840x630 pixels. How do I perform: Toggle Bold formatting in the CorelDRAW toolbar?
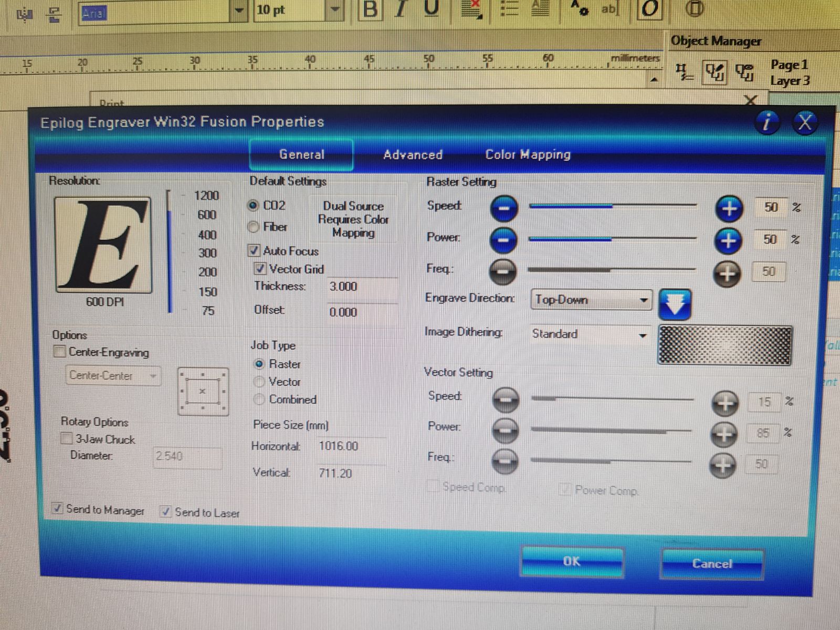[x=371, y=9]
